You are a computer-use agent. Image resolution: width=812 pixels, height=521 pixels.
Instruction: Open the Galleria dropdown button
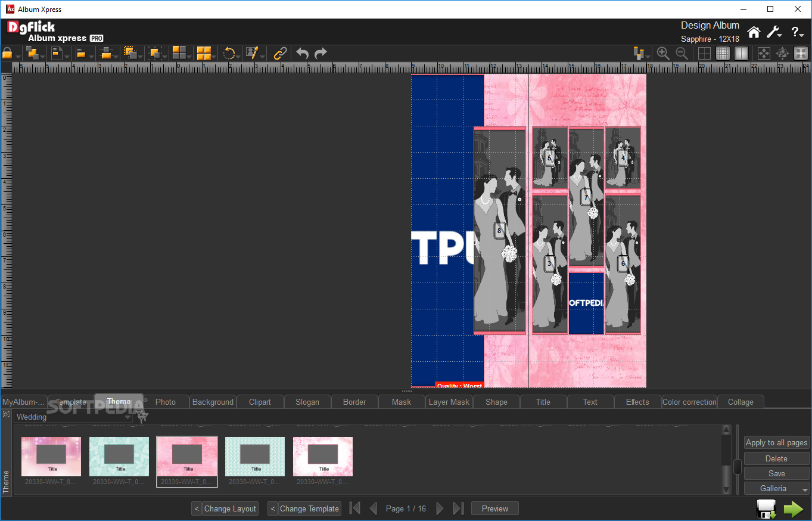coord(777,488)
